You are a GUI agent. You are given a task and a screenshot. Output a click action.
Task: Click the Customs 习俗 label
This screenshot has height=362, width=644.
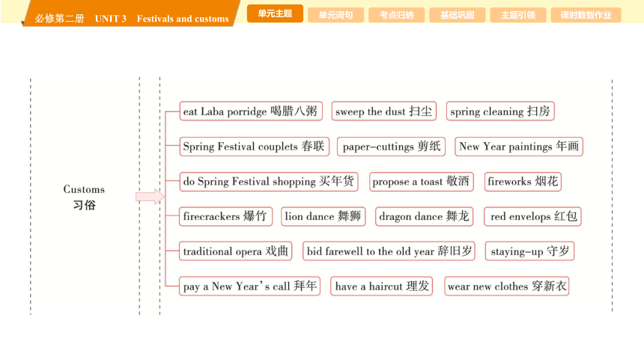(84, 197)
